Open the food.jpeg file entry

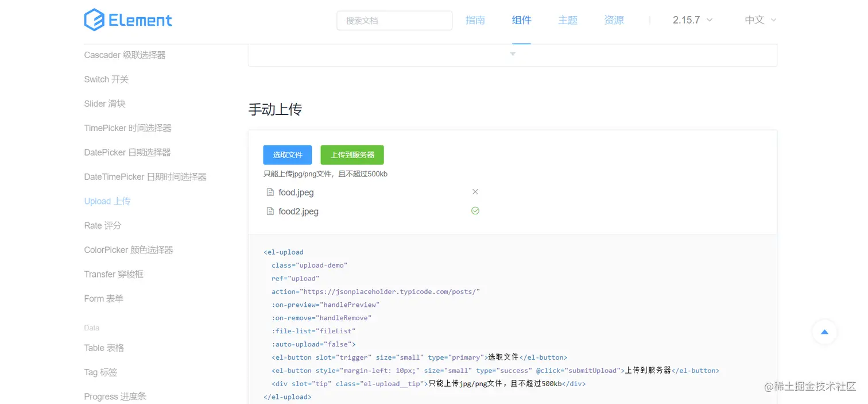[373, 193]
